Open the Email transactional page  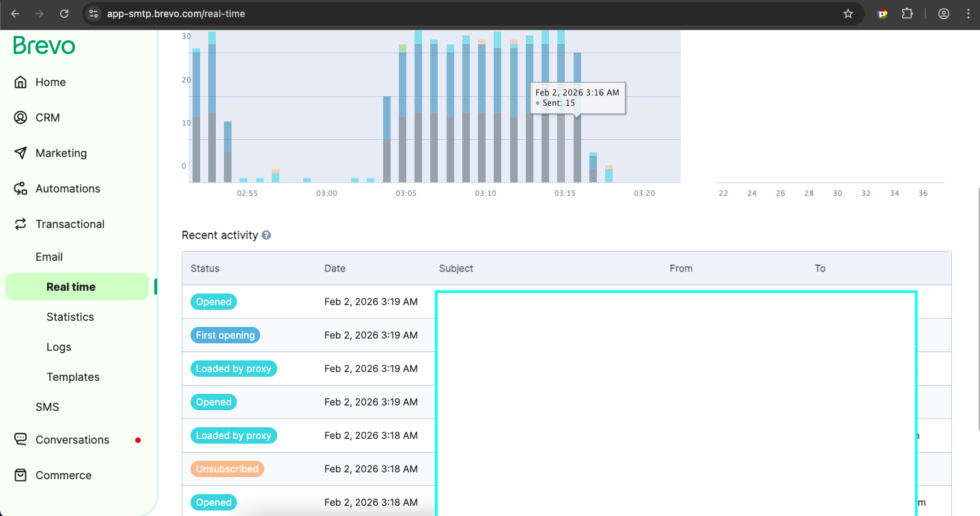49,257
